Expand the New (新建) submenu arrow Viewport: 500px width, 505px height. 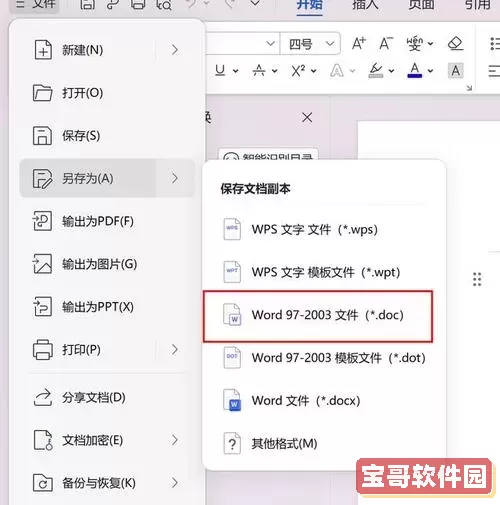[175, 50]
